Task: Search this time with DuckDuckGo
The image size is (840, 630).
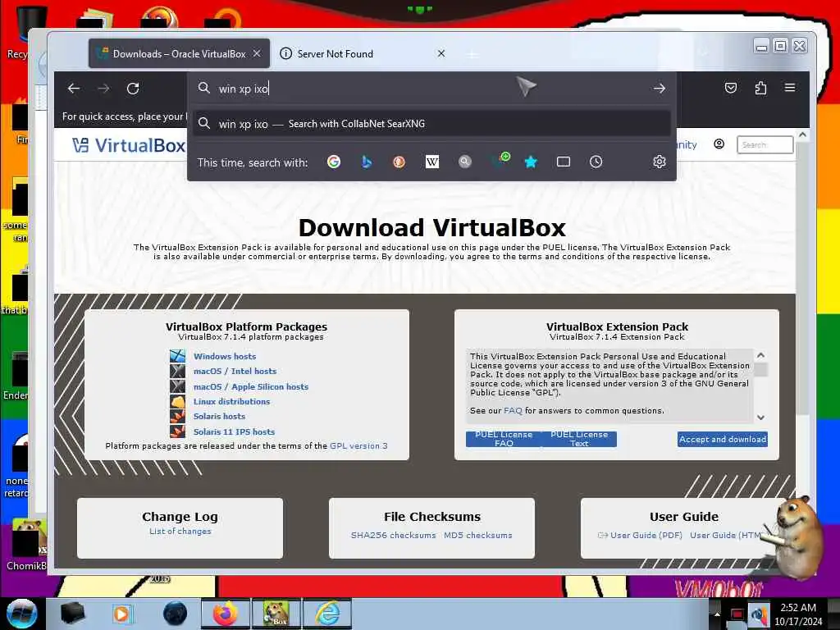Action: (x=399, y=162)
